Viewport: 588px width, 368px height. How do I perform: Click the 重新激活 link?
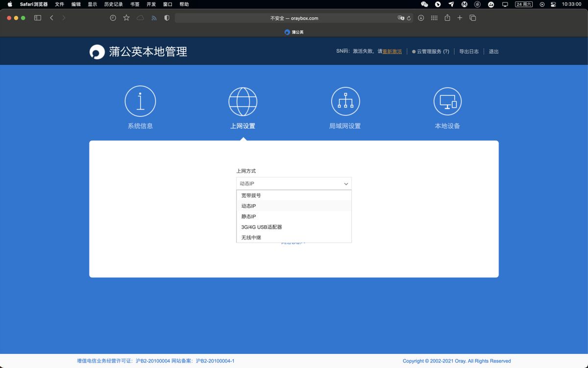pos(392,52)
